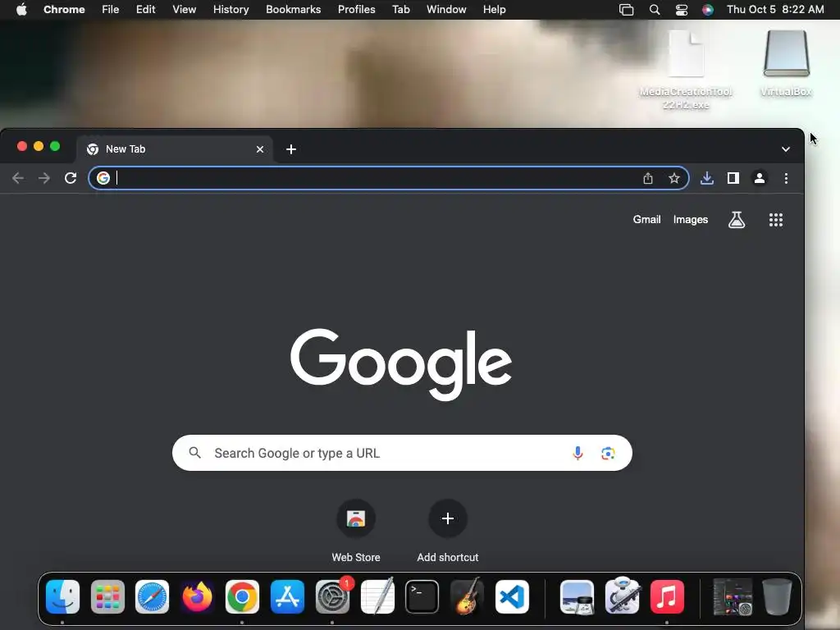Launch GarageBand from the Dock
The height and width of the screenshot is (630, 840).
coord(467,597)
